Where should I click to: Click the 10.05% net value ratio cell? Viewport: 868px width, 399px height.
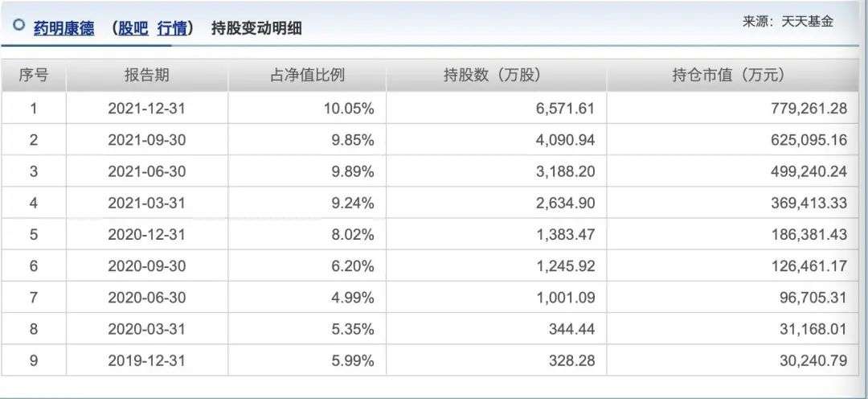point(307,109)
